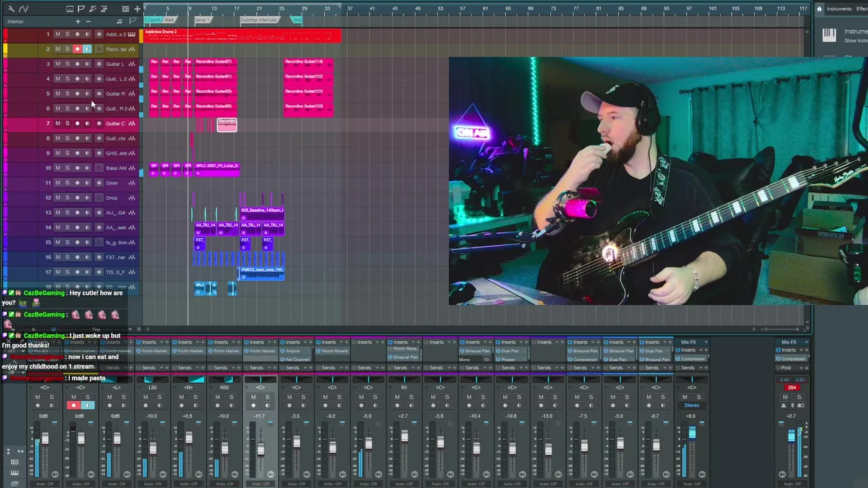The width and height of the screenshot is (868, 488).
Task: Click the R50 pan label in the mixer
Action: [224, 387]
